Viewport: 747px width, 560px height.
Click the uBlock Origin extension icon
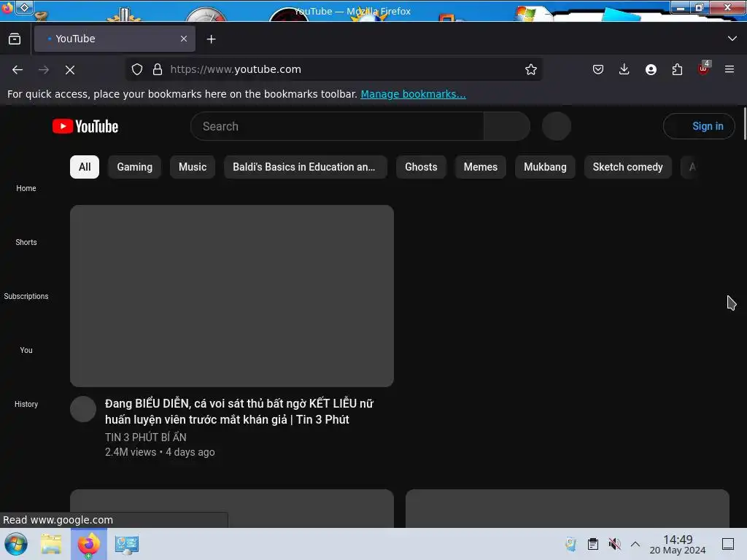(x=704, y=69)
